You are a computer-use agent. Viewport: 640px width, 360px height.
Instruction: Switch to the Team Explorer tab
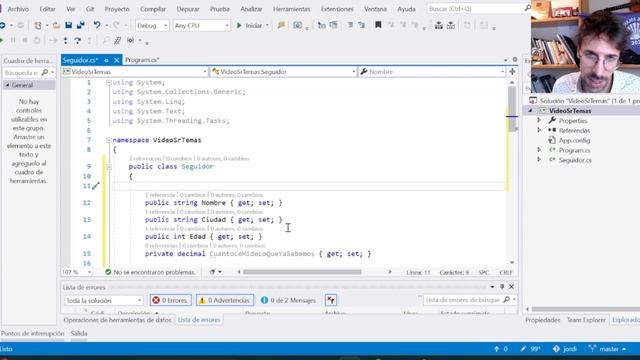[x=586, y=320]
